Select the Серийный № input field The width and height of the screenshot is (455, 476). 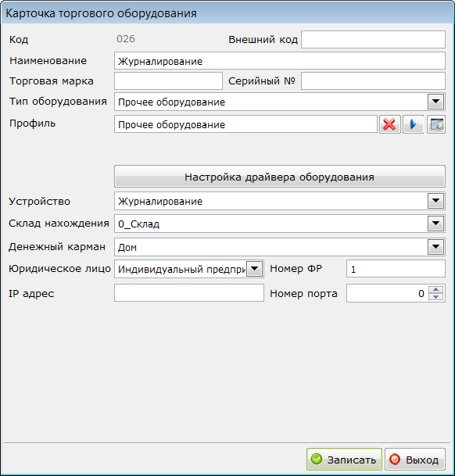373,81
